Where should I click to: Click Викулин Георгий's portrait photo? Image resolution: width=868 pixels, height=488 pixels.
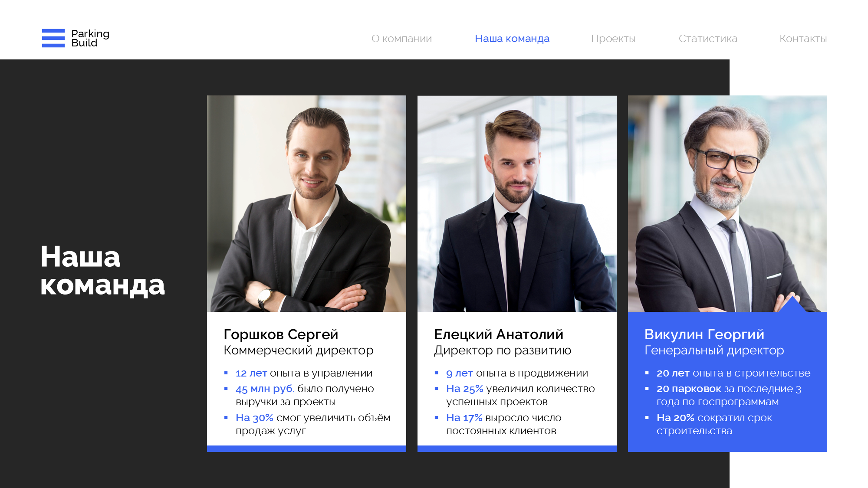(x=727, y=203)
